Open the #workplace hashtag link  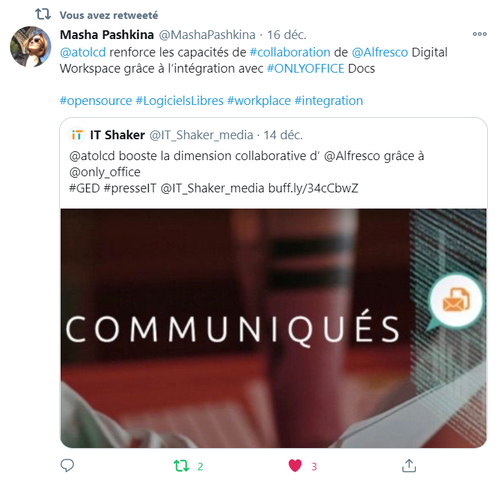click(x=259, y=101)
